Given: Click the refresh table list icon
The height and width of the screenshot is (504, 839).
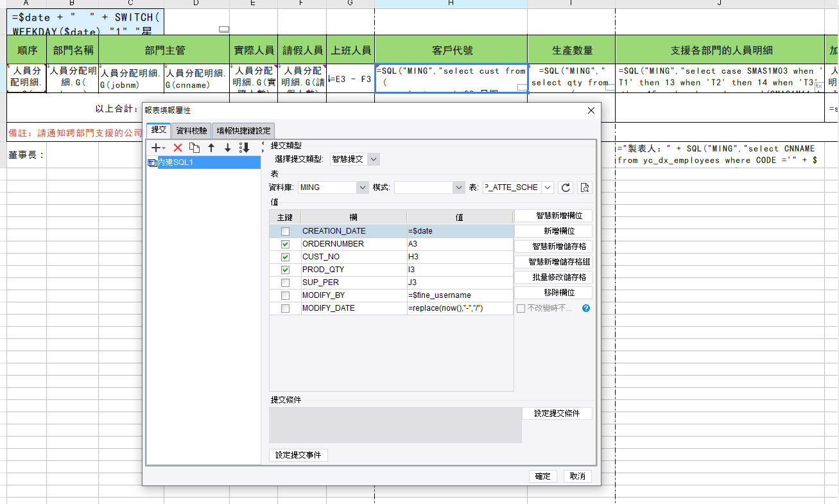Looking at the screenshot, I should (x=566, y=187).
